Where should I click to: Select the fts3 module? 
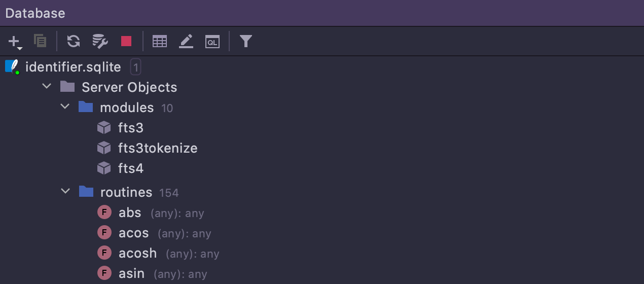coord(131,128)
